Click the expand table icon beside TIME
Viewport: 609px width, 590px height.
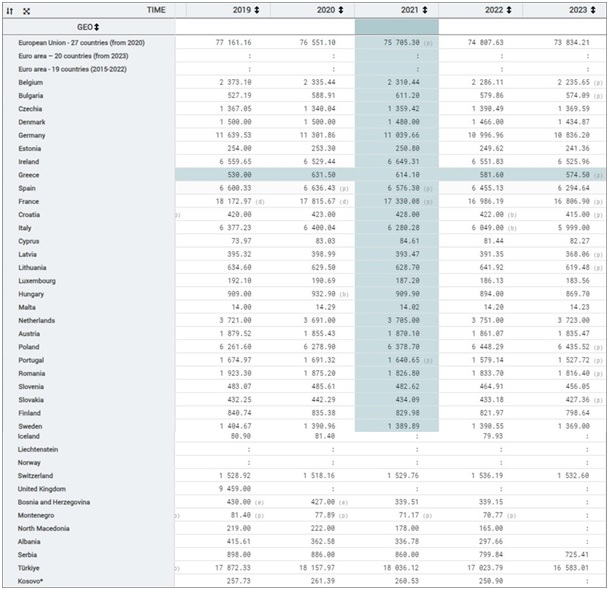27,10
